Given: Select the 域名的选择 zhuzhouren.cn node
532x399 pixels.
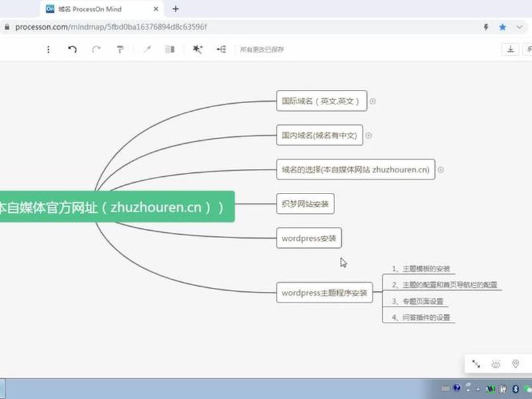Looking at the screenshot, I should pyautogui.click(x=356, y=170).
